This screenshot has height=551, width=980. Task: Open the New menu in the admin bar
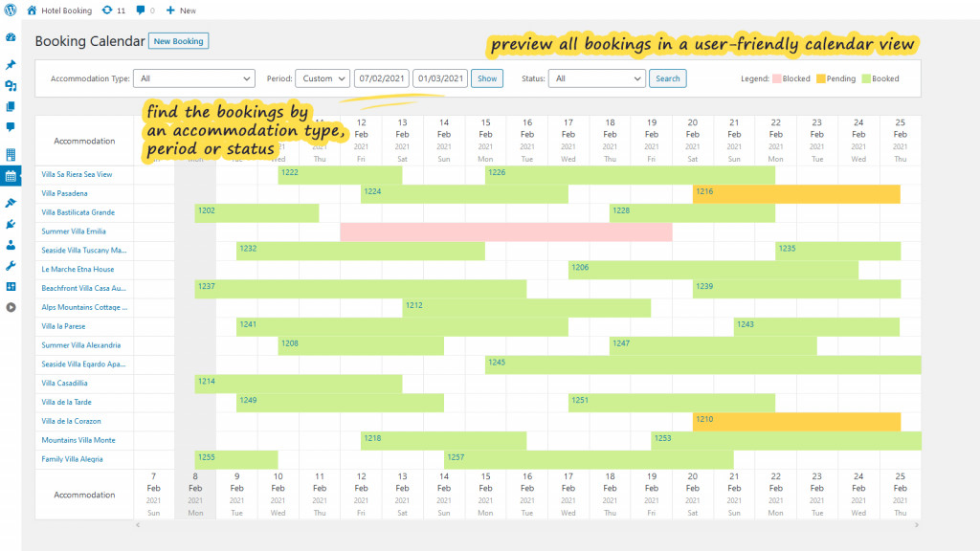pyautogui.click(x=175, y=10)
